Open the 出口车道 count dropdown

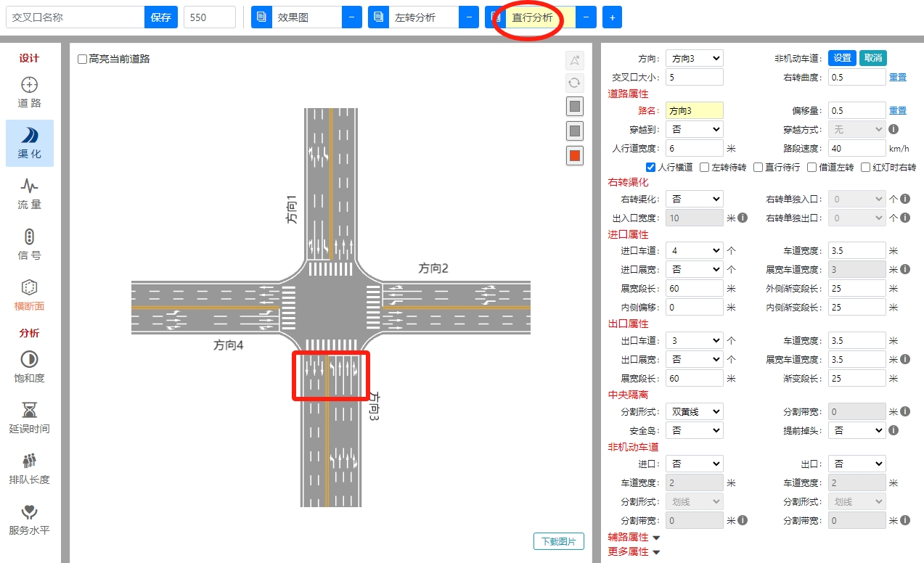694,340
